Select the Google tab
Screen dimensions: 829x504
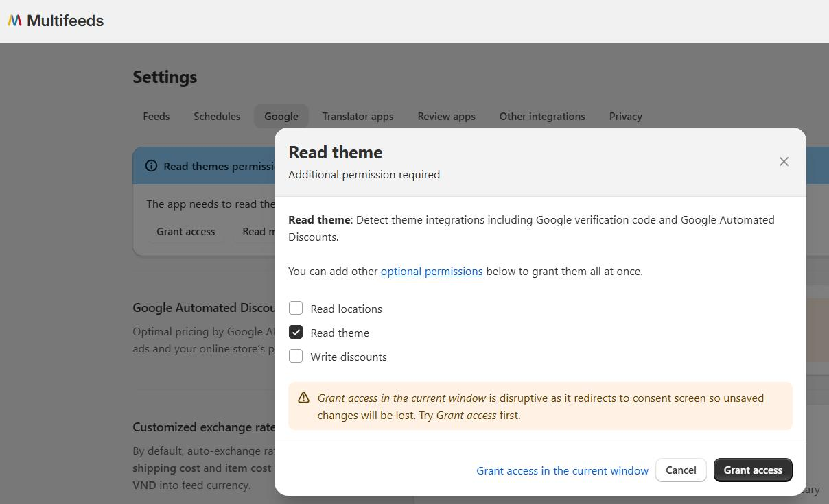(281, 116)
